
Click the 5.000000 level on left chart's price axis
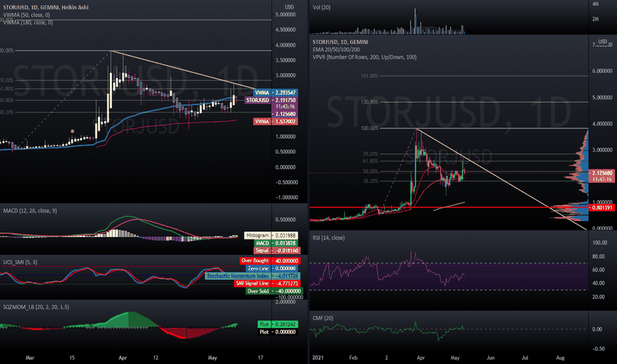[285, 15]
